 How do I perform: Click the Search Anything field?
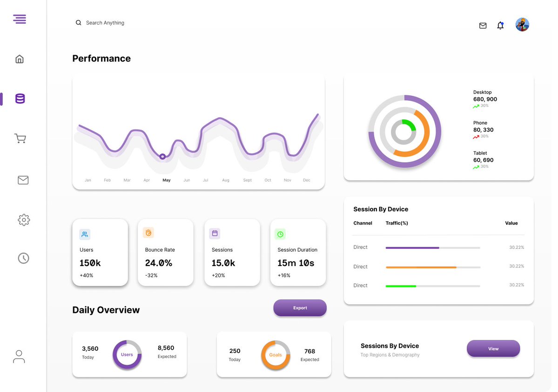(x=105, y=23)
